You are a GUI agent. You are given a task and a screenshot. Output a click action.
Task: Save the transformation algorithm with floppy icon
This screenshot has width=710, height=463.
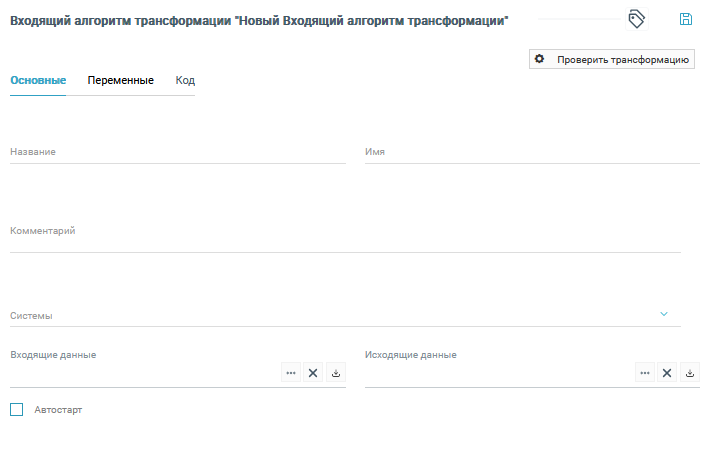tap(686, 19)
